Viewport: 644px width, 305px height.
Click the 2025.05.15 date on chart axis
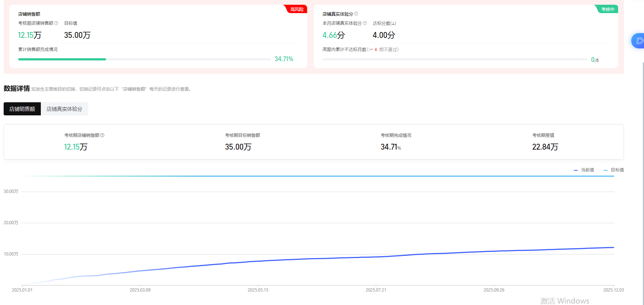pyautogui.click(x=258, y=290)
